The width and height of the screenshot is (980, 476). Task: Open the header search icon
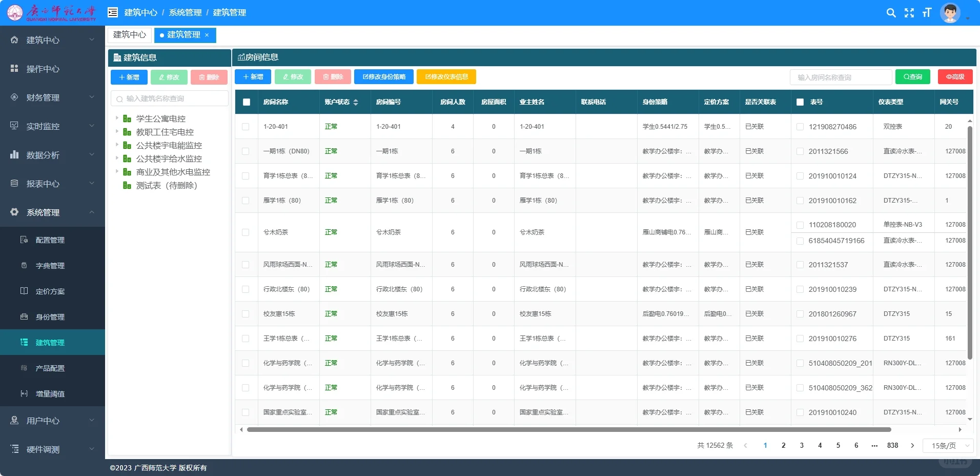pyautogui.click(x=891, y=13)
